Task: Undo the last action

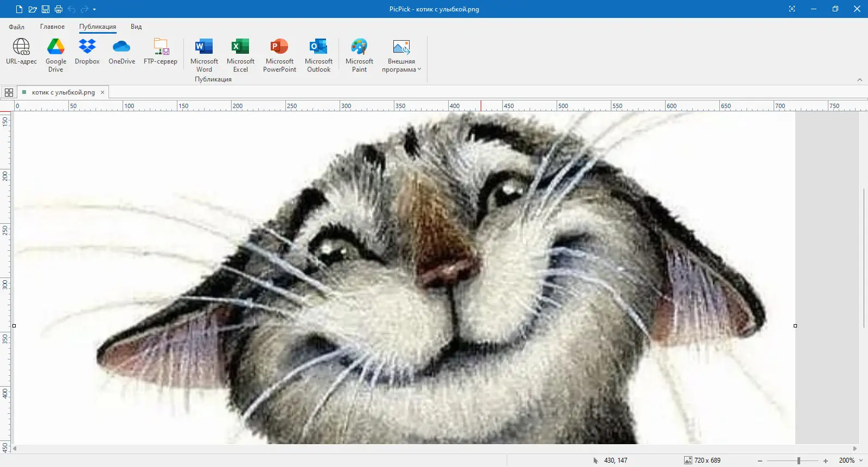Action: point(72,9)
